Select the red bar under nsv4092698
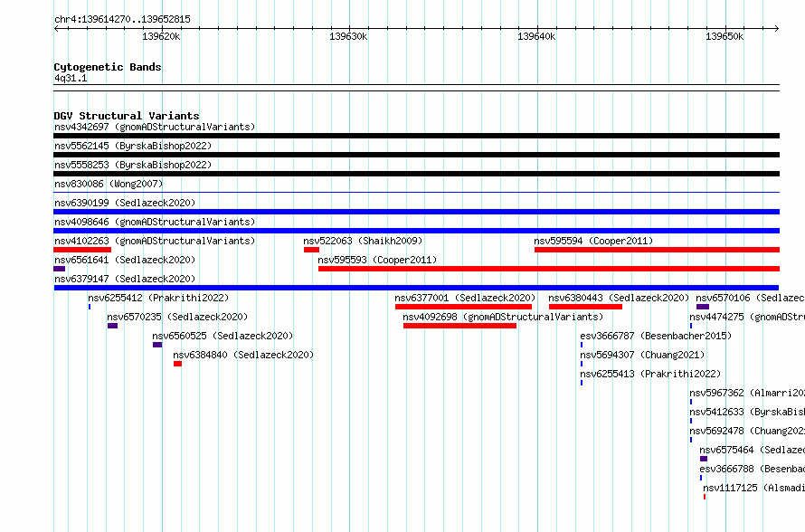 tap(460, 326)
